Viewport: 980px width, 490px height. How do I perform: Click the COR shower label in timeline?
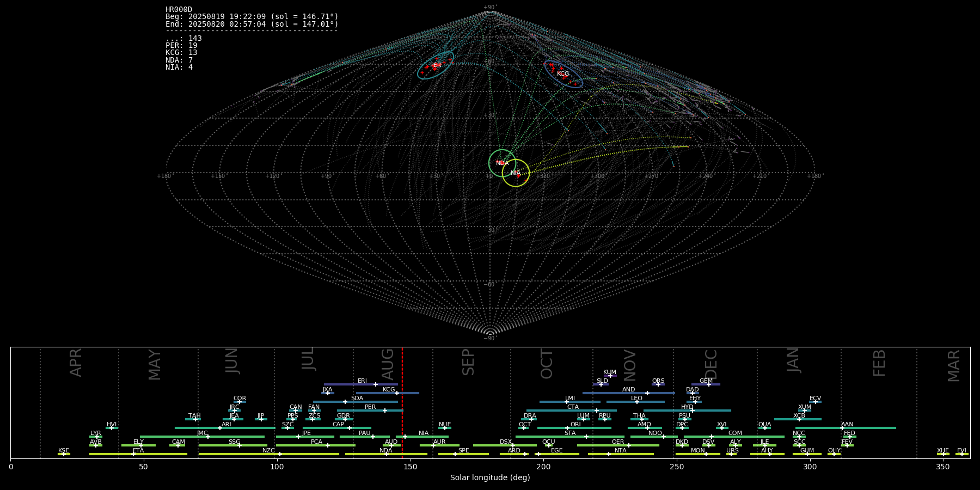[x=240, y=399]
